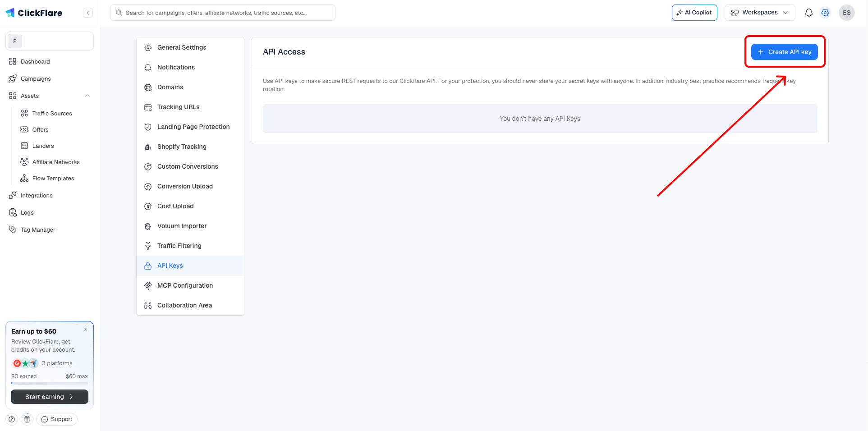868x431 pixels.
Task: Dismiss the Earn up to $60 card
Action: tap(85, 330)
